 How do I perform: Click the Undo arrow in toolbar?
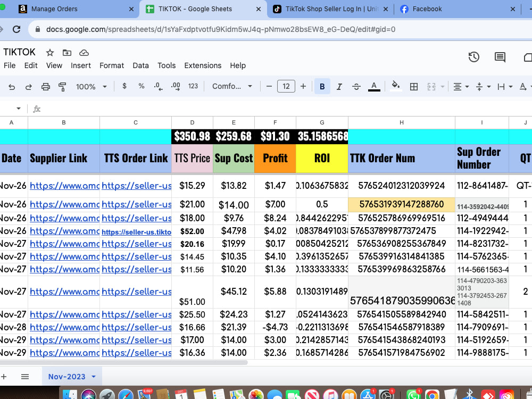(12, 87)
